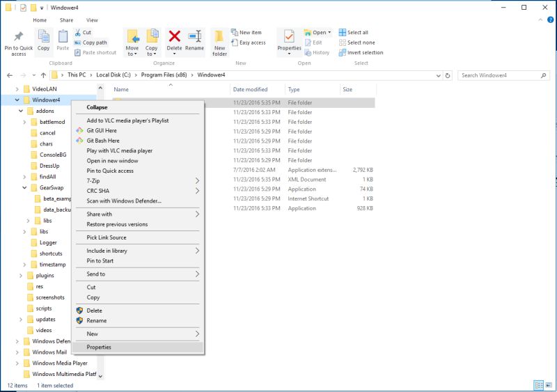Open the Copy to ribbon button
This screenshot has width=557, height=392.
click(151, 42)
